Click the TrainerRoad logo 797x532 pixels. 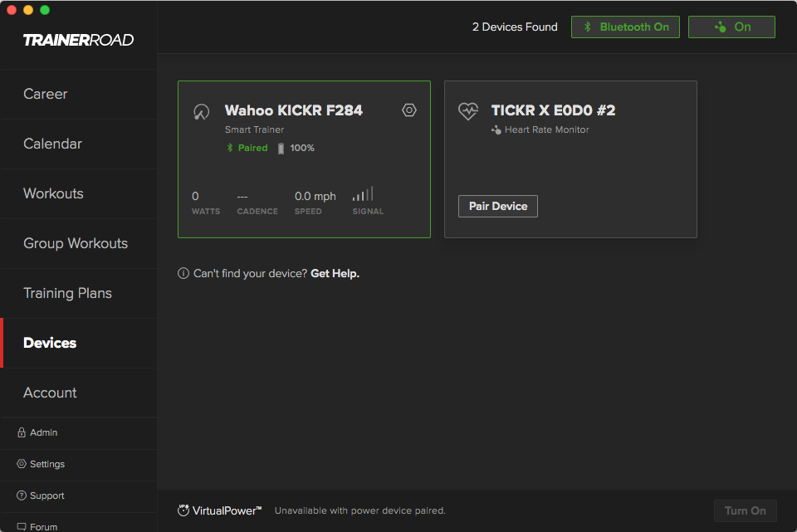point(78,40)
